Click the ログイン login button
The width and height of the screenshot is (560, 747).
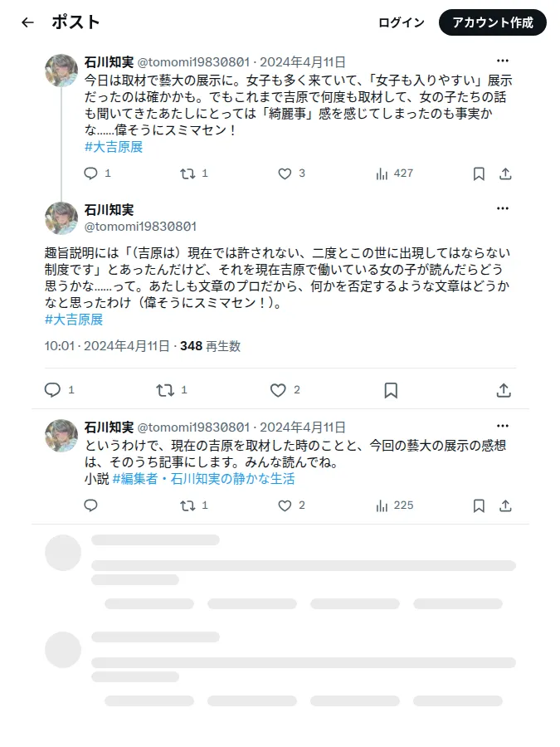point(401,22)
